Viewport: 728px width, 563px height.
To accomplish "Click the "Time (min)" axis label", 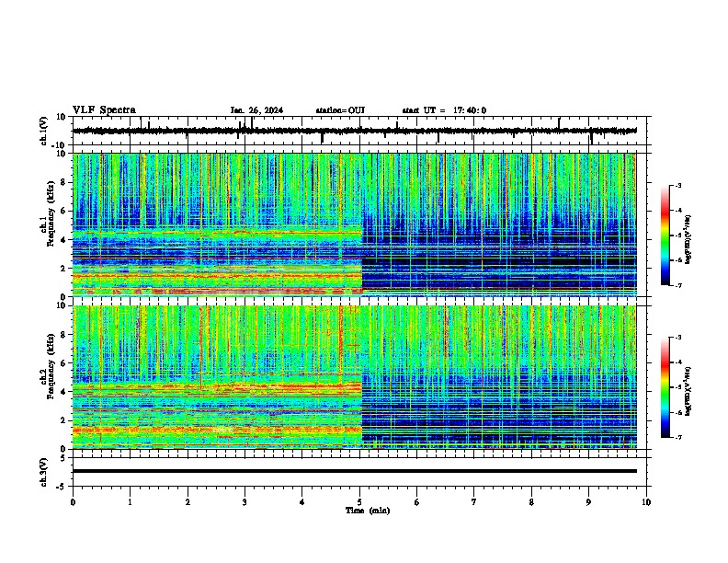I will click(368, 511).
